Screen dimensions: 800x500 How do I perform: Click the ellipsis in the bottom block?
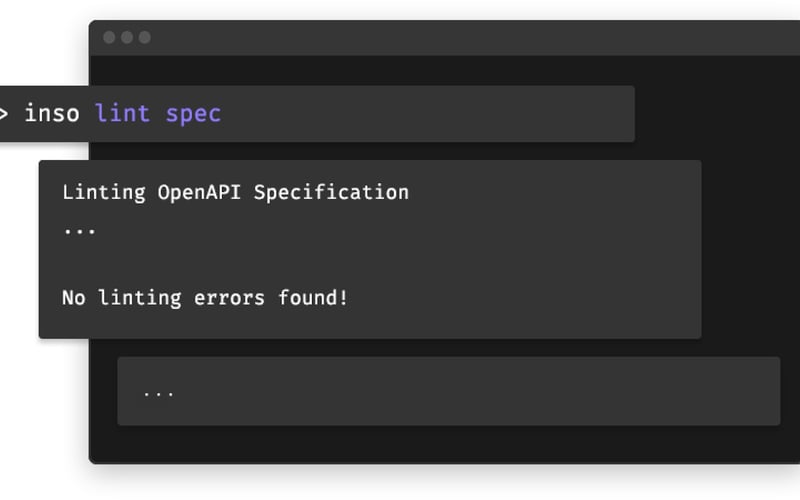pyautogui.click(x=158, y=392)
